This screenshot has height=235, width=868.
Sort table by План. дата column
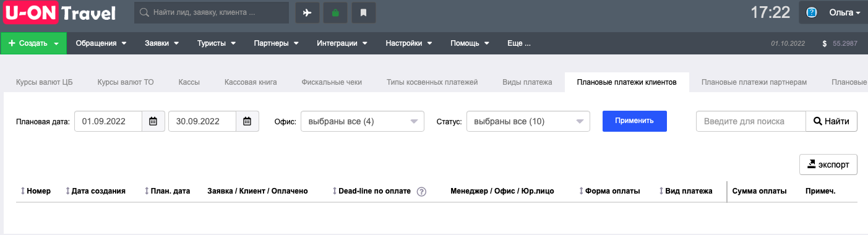click(x=167, y=191)
